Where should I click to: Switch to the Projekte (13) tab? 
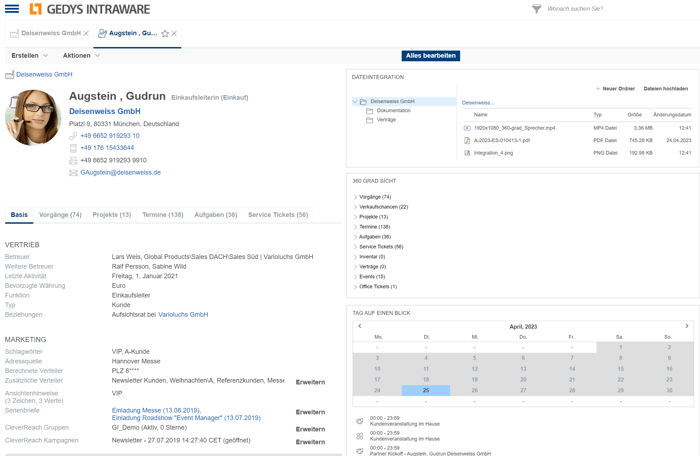pyautogui.click(x=112, y=215)
